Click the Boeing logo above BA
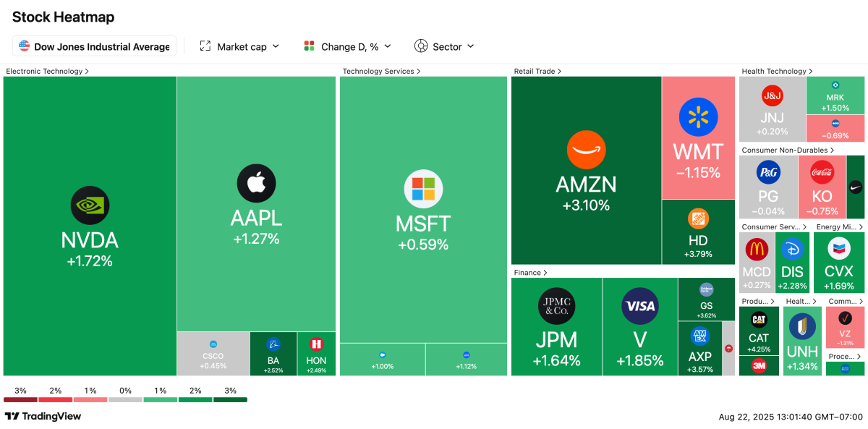868x429 pixels. (x=273, y=344)
